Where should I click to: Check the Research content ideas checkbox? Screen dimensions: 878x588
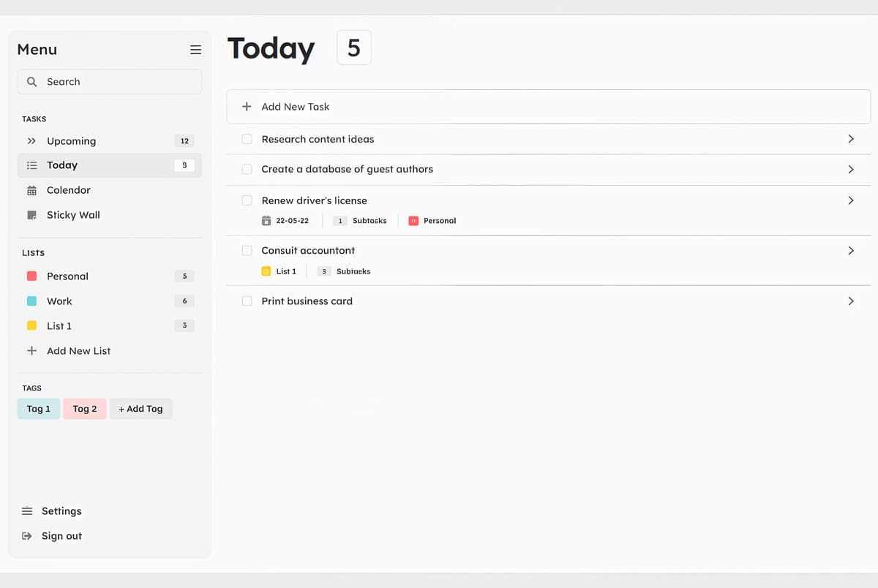[x=247, y=139]
